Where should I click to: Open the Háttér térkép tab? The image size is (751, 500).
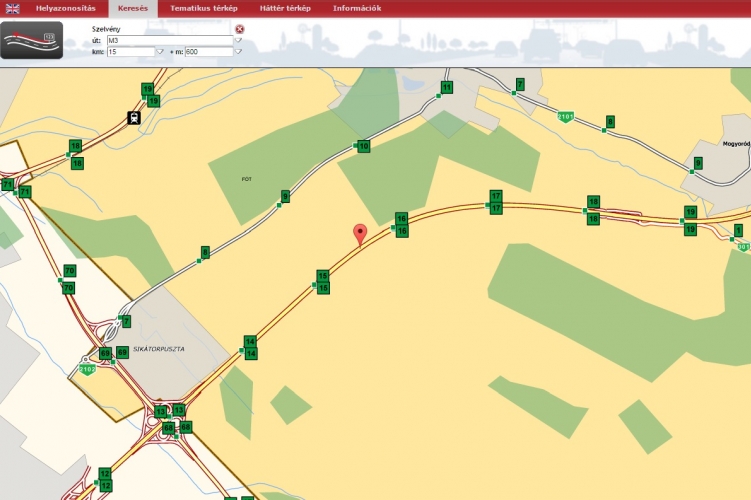pos(280,8)
